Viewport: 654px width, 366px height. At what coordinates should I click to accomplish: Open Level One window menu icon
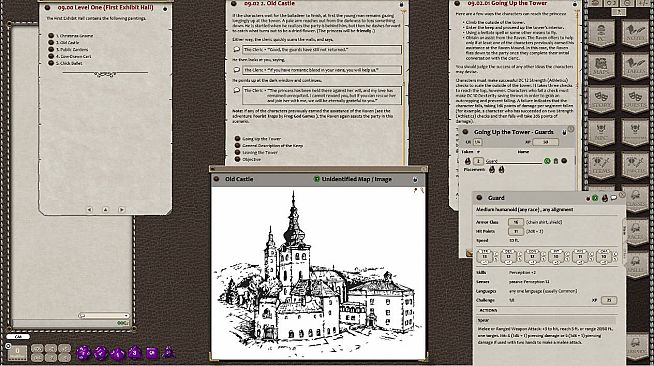(48, 8)
